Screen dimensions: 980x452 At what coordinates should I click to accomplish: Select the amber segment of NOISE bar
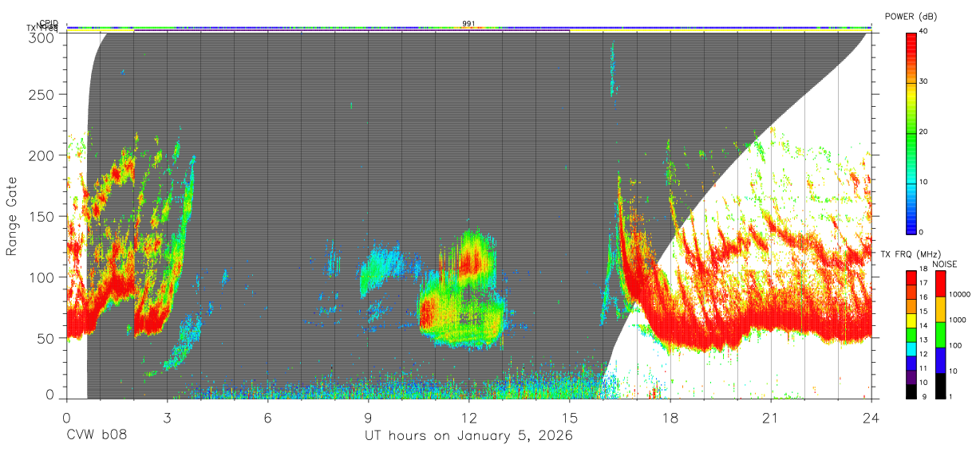click(x=942, y=309)
